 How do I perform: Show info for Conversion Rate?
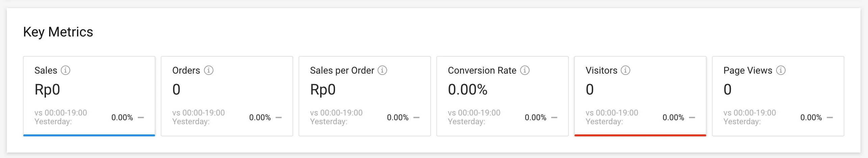pyautogui.click(x=525, y=70)
